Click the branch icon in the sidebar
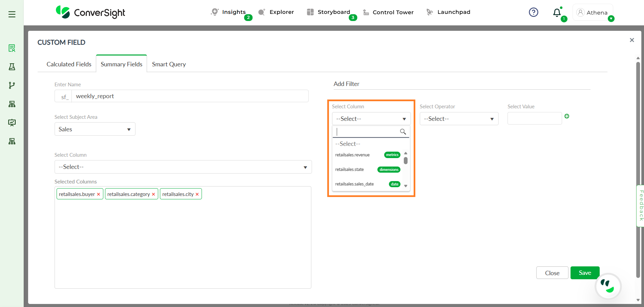The width and height of the screenshot is (644, 307). (x=12, y=85)
